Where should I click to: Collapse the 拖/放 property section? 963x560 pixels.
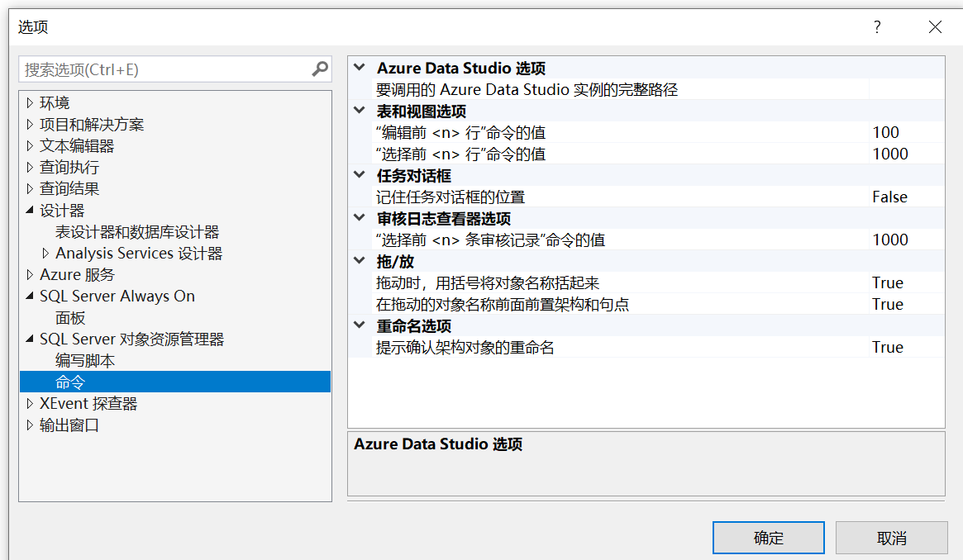click(359, 261)
